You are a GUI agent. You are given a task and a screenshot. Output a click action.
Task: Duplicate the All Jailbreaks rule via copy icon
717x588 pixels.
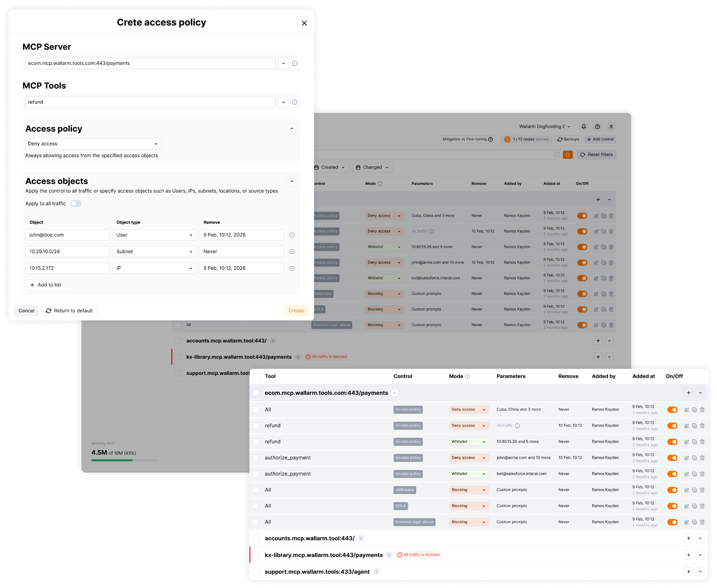(x=695, y=490)
